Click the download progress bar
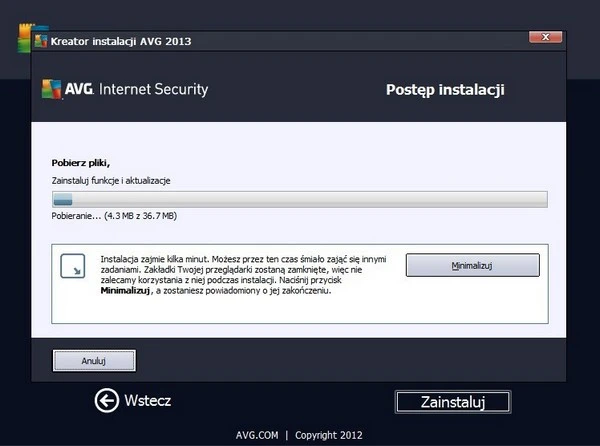600x446 pixels. 299,198
